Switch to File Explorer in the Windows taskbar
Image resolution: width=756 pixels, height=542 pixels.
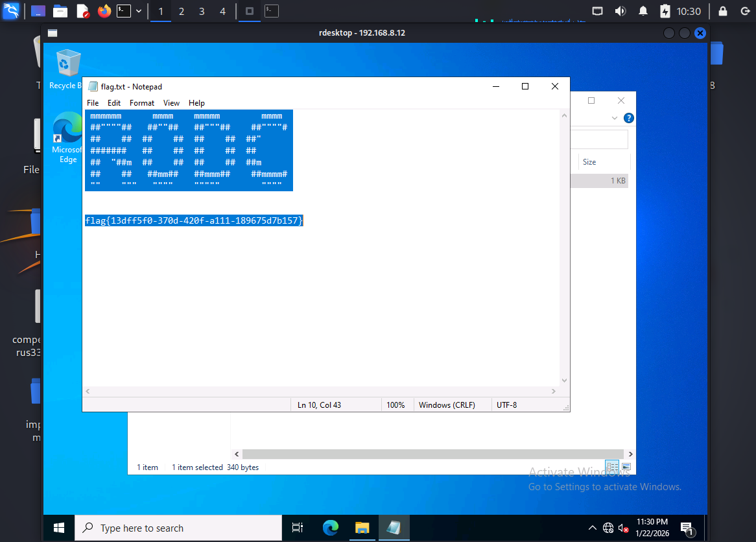(362, 528)
